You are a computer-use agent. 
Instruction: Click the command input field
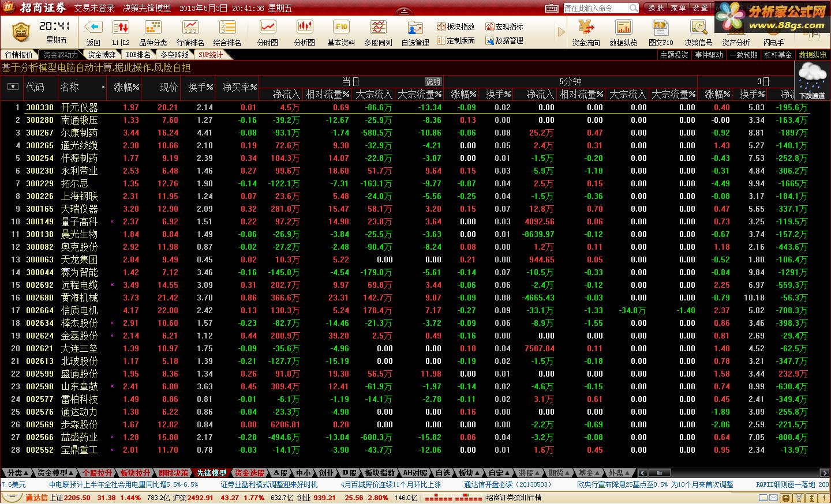[x=596, y=8]
